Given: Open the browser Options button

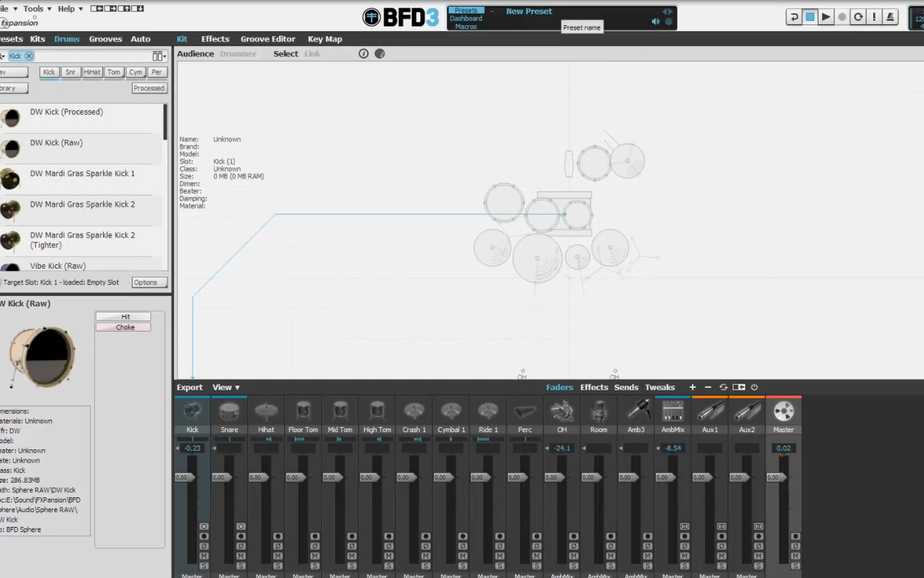Looking at the screenshot, I should click(x=149, y=283).
